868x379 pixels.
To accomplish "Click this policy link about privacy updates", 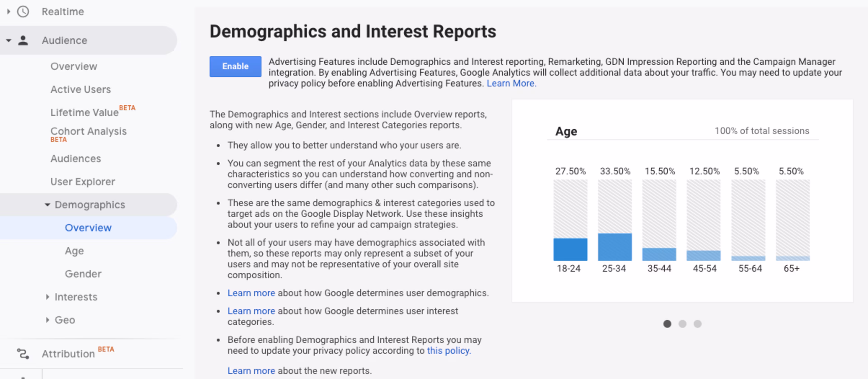I will (x=448, y=350).
